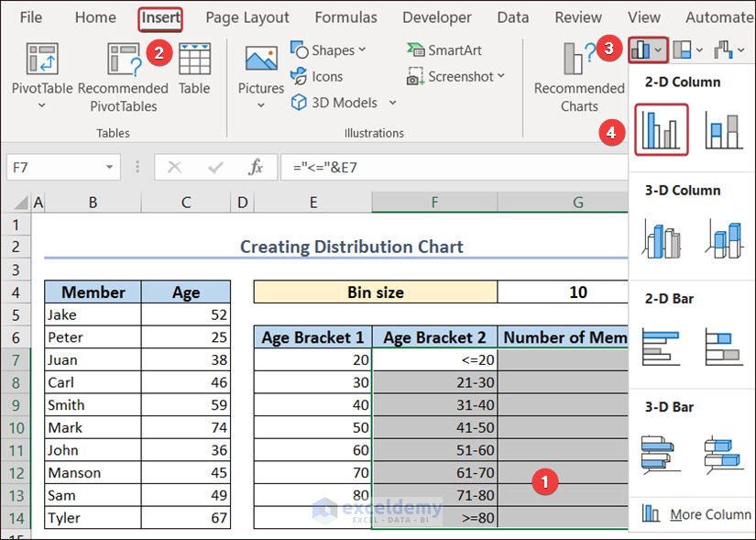Select the Stacked Column 2-D chart icon
Screen dimensions: 756x540
tap(723, 129)
